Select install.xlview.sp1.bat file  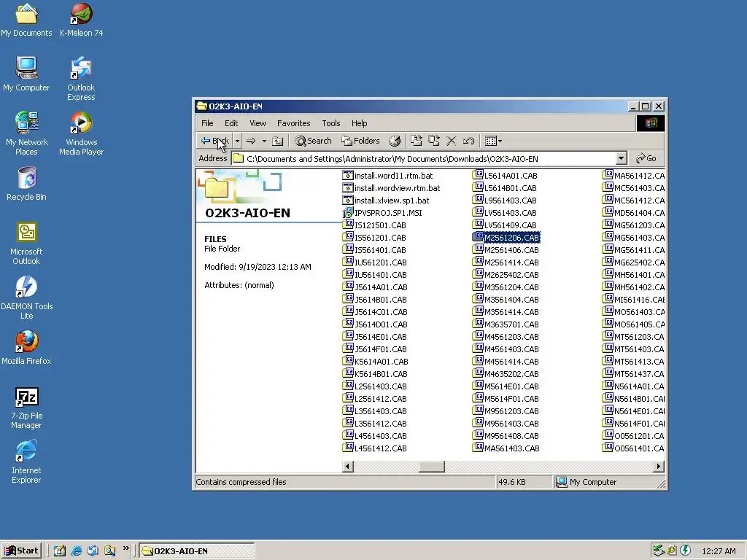coord(386,200)
